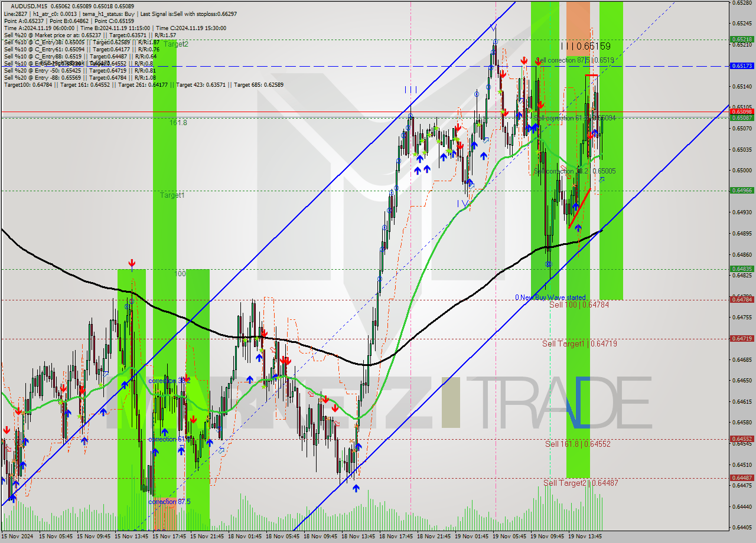
Task: Click the green 0.64835 price tag
Action: pyautogui.click(x=741, y=269)
